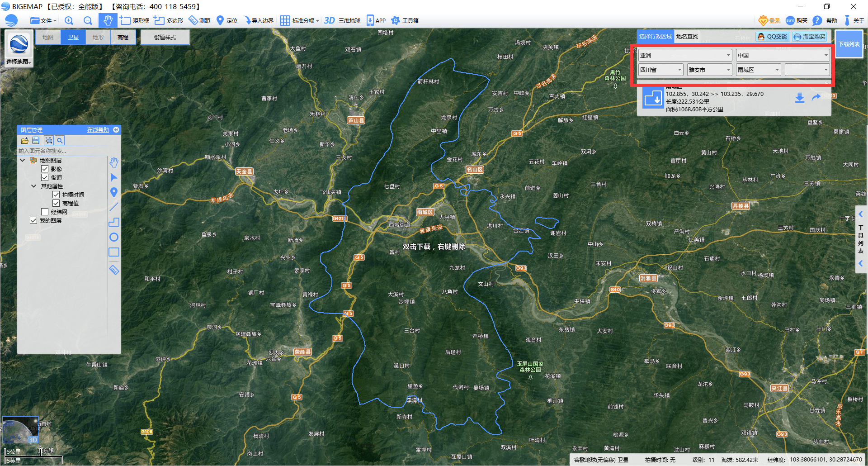Click 导入边界 import boundary tool

pyautogui.click(x=259, y=20)
